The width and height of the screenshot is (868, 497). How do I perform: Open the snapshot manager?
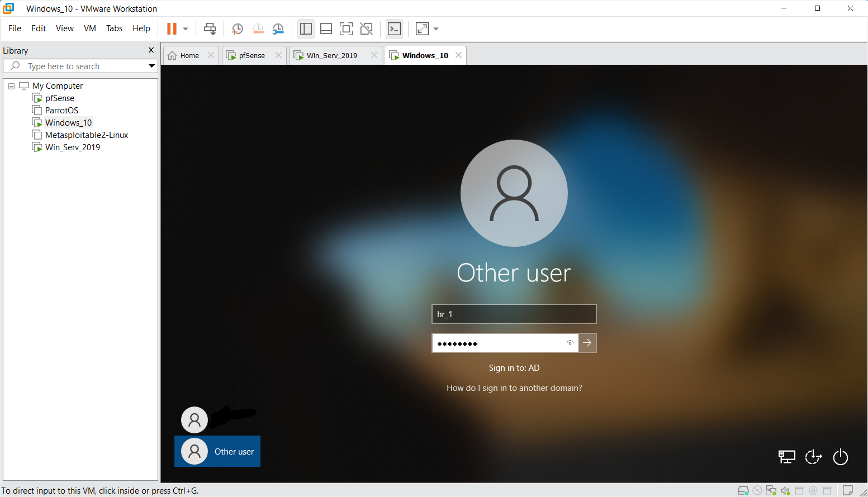click(278, 28)
